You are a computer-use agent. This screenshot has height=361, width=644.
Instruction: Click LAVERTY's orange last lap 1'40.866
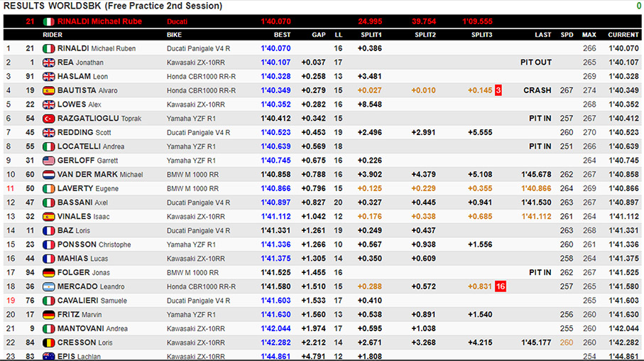[x=536, y=189]
